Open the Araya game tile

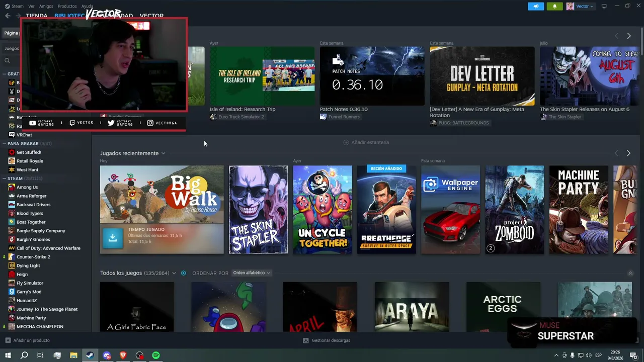point(412,307)
